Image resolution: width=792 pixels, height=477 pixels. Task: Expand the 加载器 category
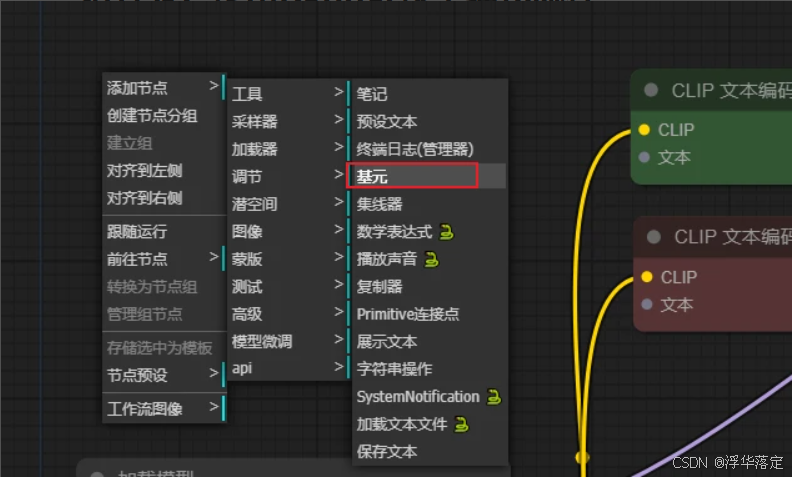click(x=288, y=149)
